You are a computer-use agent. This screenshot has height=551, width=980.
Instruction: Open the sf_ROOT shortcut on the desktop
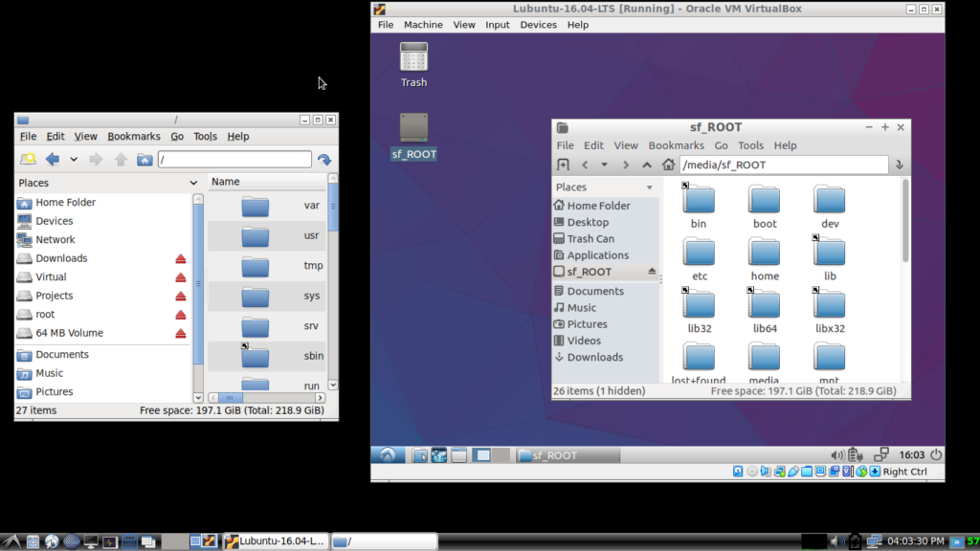412,128
